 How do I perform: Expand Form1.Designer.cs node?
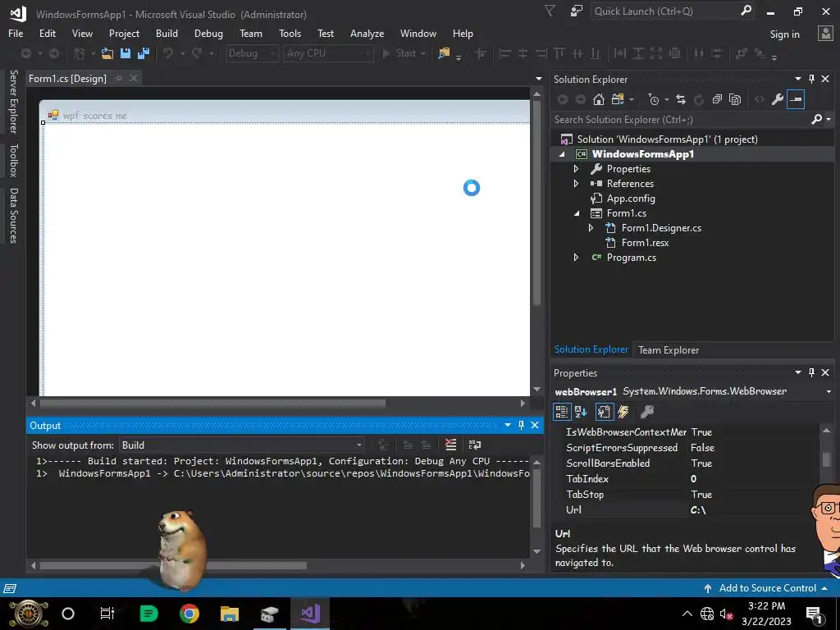pyautogui.click(x=591, y=228)
